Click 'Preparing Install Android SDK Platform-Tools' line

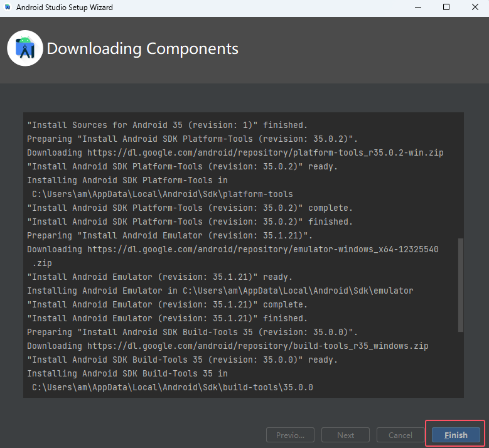click(193, 139)
